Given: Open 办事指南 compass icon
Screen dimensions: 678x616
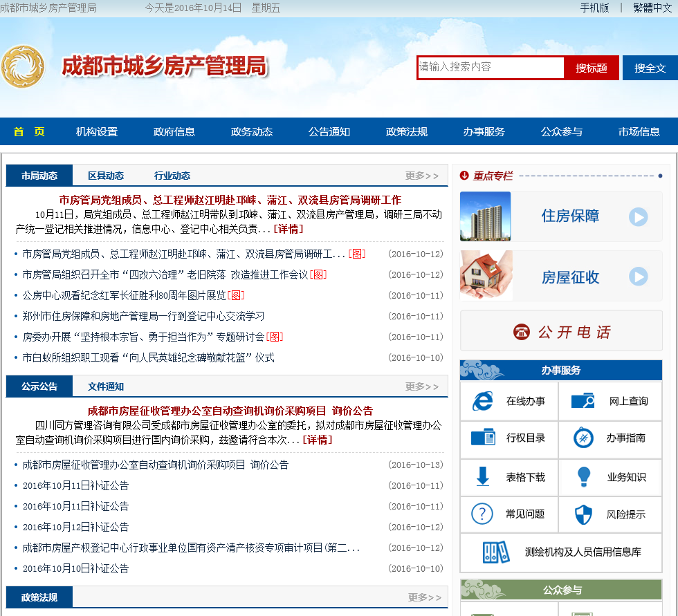Looking at the screenshot, I should pos(583,438).
